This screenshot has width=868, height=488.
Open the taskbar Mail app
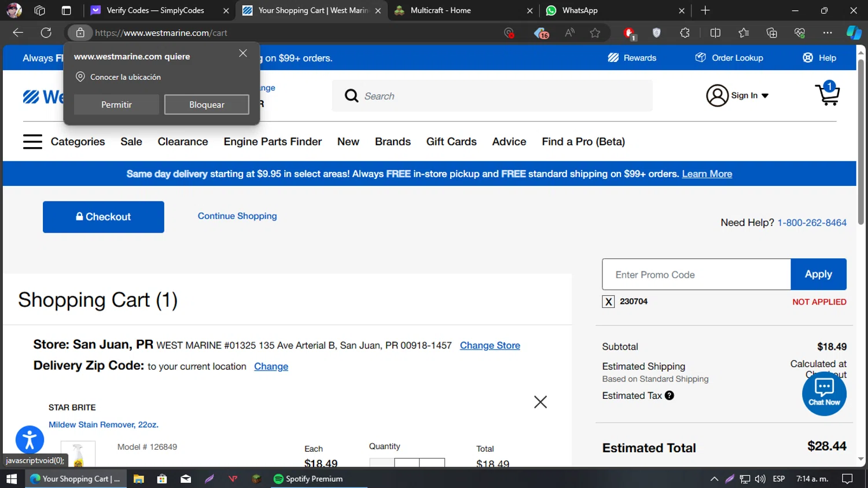(x=186, y=479)
